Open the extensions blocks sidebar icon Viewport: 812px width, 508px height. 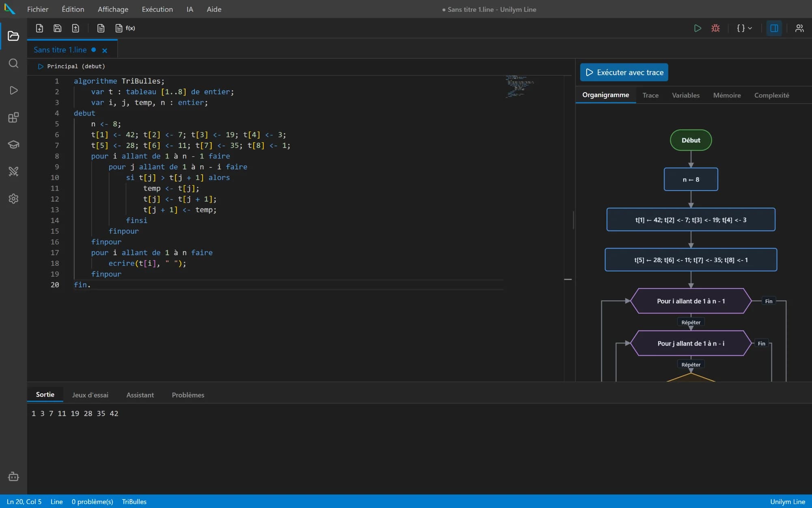(13, 117)
